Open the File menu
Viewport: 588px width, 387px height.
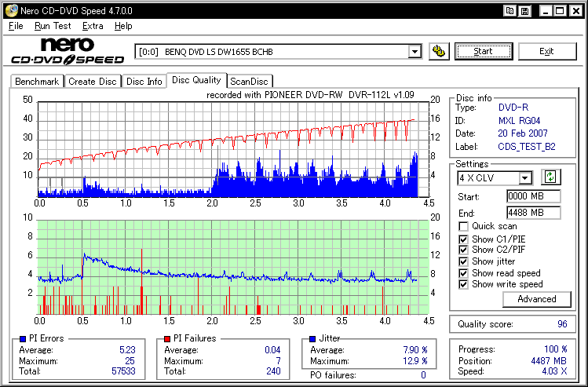pos(16,26)
